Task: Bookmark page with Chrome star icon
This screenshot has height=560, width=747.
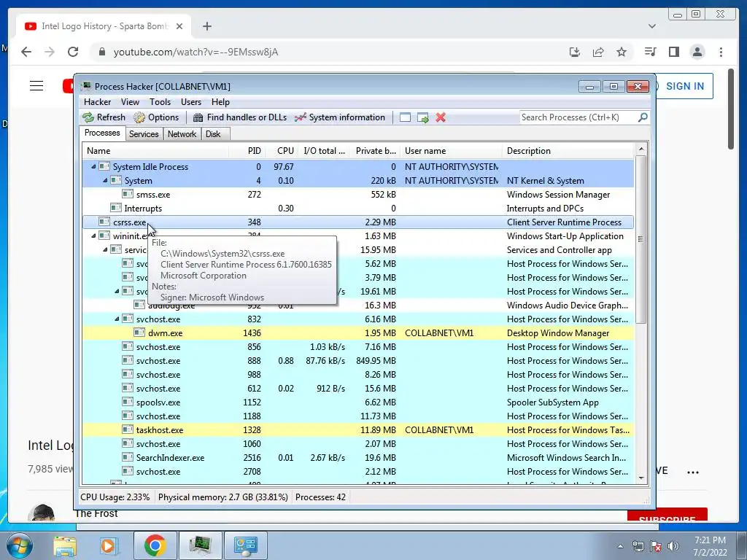Action: point(622,52)
